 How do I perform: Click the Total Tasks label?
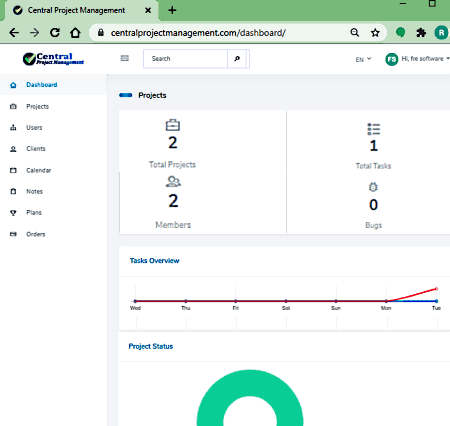tap(373, 166)
